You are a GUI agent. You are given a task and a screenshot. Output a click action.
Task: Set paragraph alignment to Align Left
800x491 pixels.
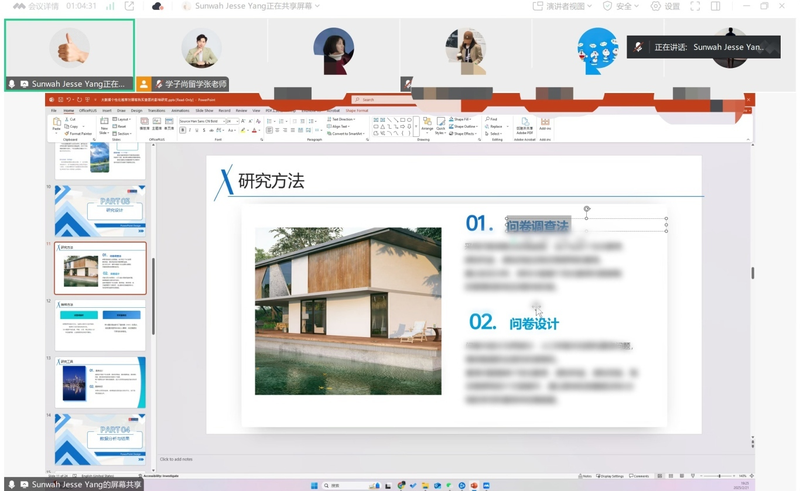pyautogui.click(x=269, y=130)
